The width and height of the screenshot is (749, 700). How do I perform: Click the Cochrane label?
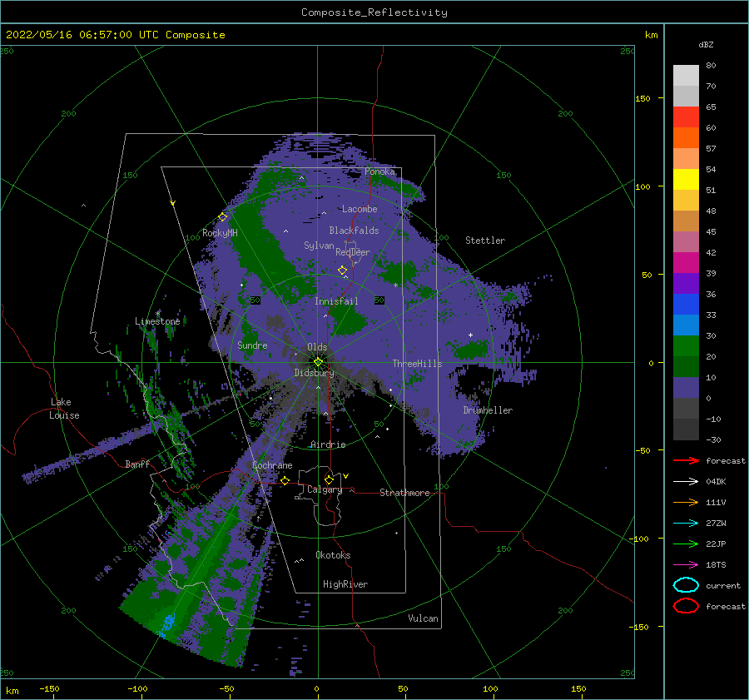pos(272,465)
